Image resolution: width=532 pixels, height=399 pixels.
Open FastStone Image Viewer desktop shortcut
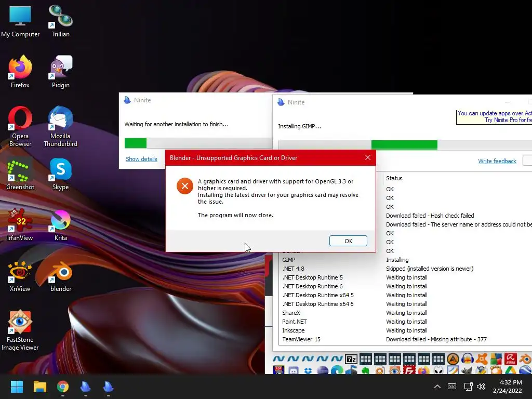coord(20,330)
